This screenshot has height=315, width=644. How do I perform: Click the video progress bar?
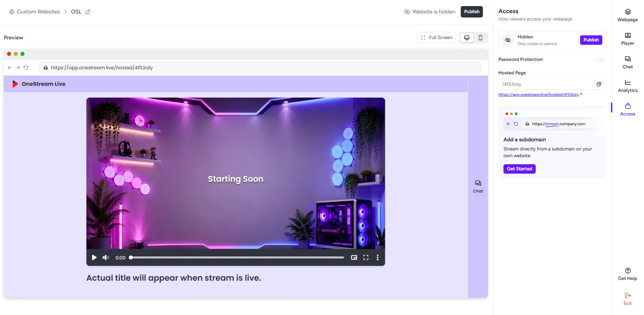[237, 257]
